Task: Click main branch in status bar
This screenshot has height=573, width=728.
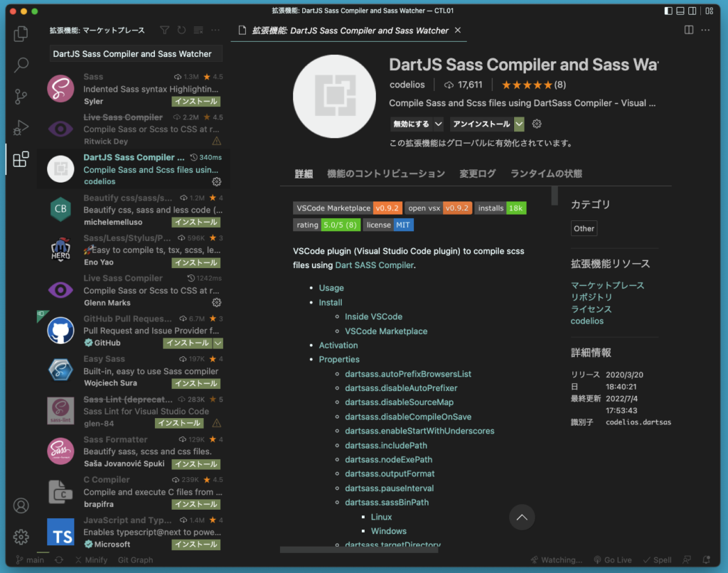Action: [30, 560]
